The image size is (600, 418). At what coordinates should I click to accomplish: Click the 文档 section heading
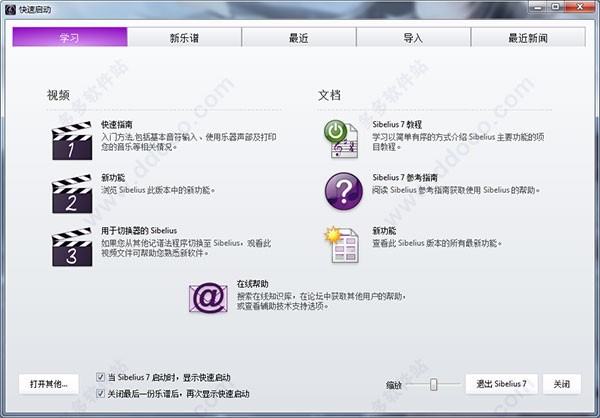329,95
